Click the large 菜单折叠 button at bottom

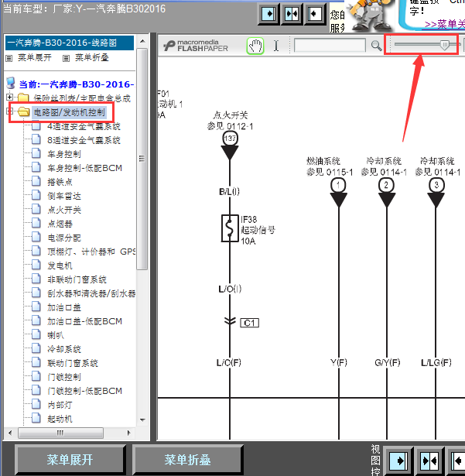pyautogui.click(x=187, y=460)
